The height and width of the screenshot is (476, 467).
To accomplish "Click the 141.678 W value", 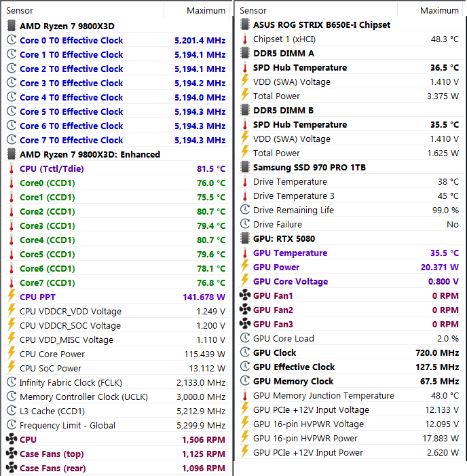I will [204, 297].
